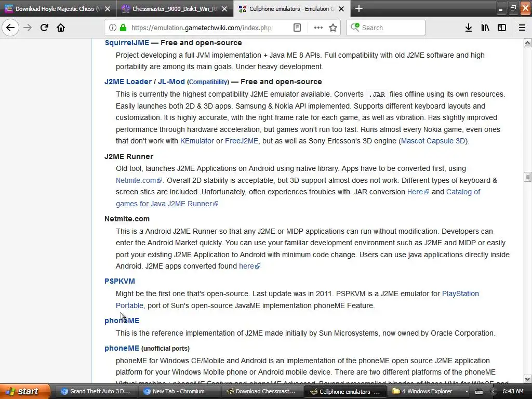
Task: Open the 'here' converted apps link
Action: (249, 266)
